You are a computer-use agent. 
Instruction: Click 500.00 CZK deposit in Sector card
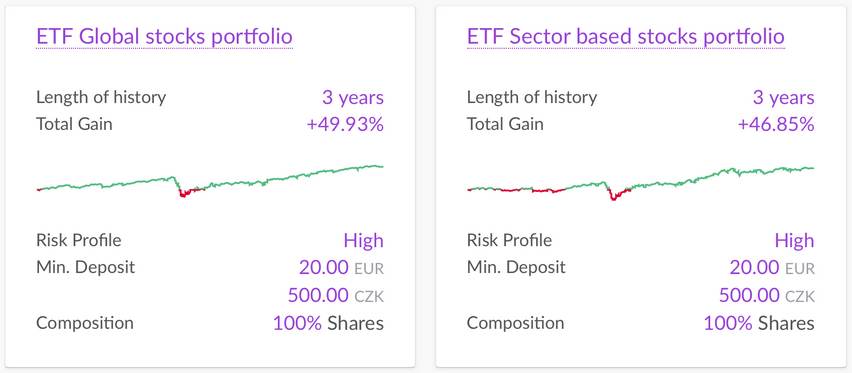click(767, 295)
